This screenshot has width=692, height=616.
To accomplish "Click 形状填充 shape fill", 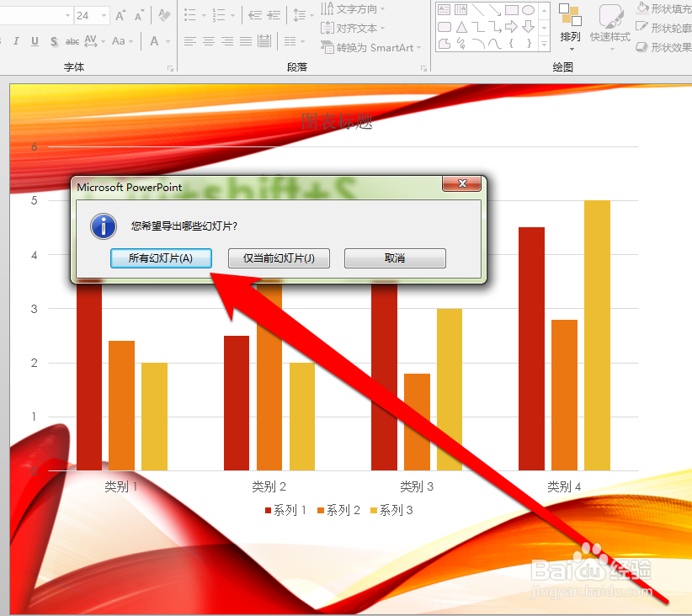I will 663,8.
